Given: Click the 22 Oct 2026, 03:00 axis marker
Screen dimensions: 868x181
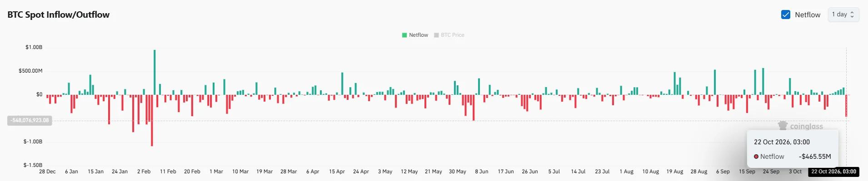Looking at the screenshot, I should pos(833,171).
